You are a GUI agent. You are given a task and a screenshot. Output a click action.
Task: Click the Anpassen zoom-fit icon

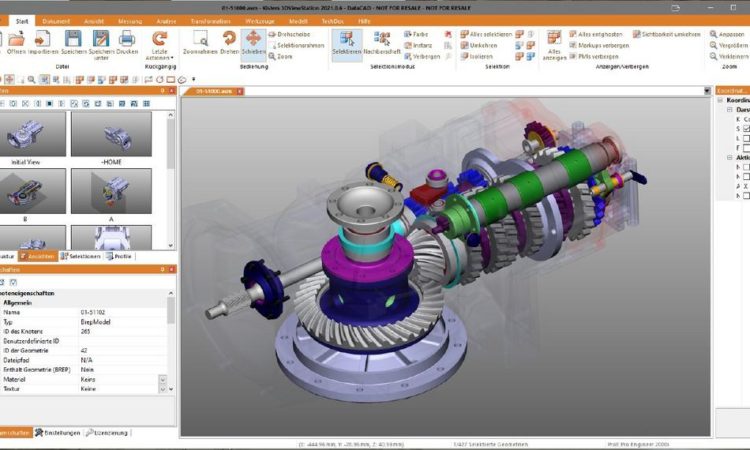click(x=713, y=34)
